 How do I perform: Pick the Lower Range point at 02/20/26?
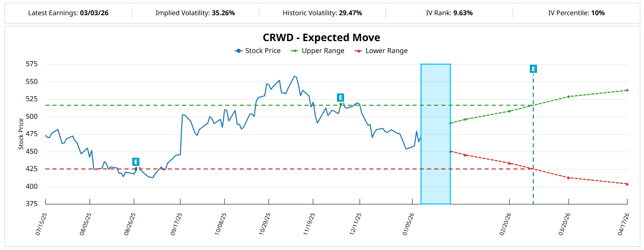(509, 163)
